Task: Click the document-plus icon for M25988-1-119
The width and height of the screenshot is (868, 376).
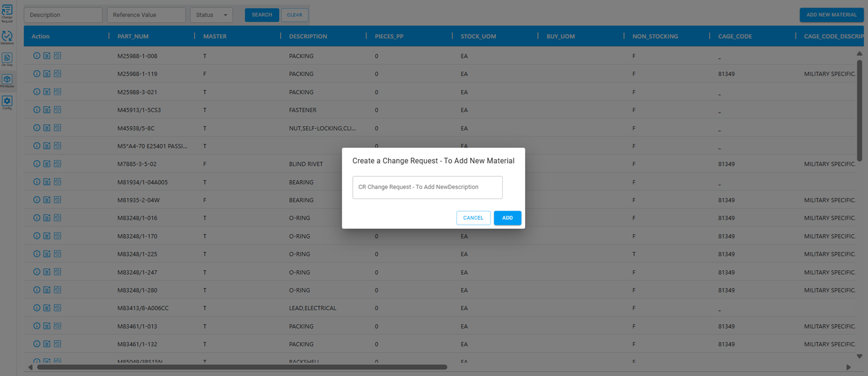Action: 47,74
